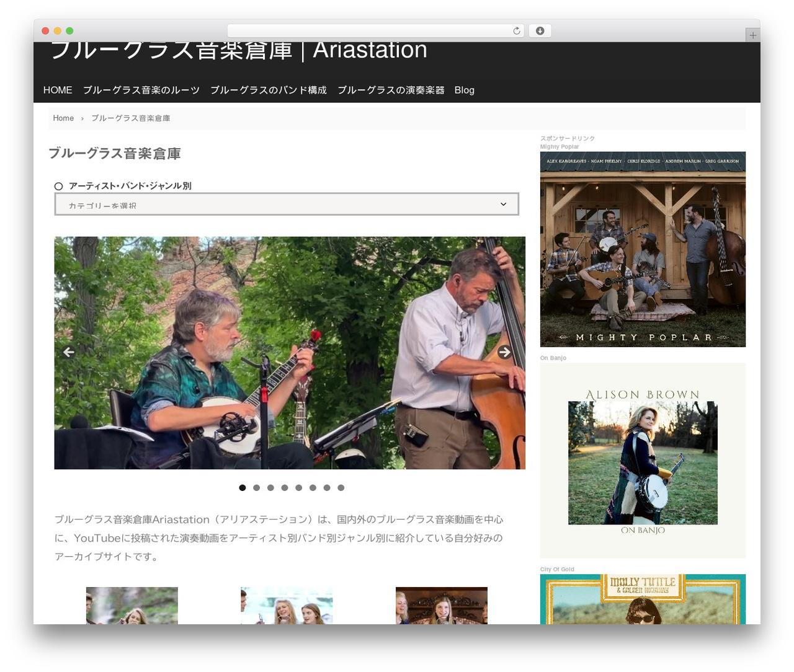Click the browser reload icon
This screenshot has width=794, height=672.
tap(516, 31)
